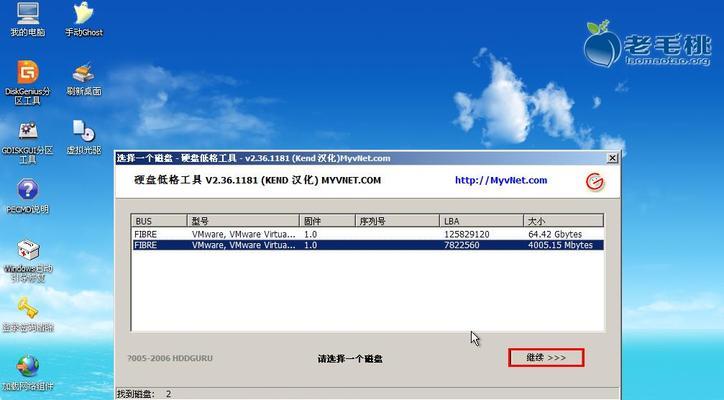Close the disk selection dialog
The image size is (724, 400).
tap(612, 158)
